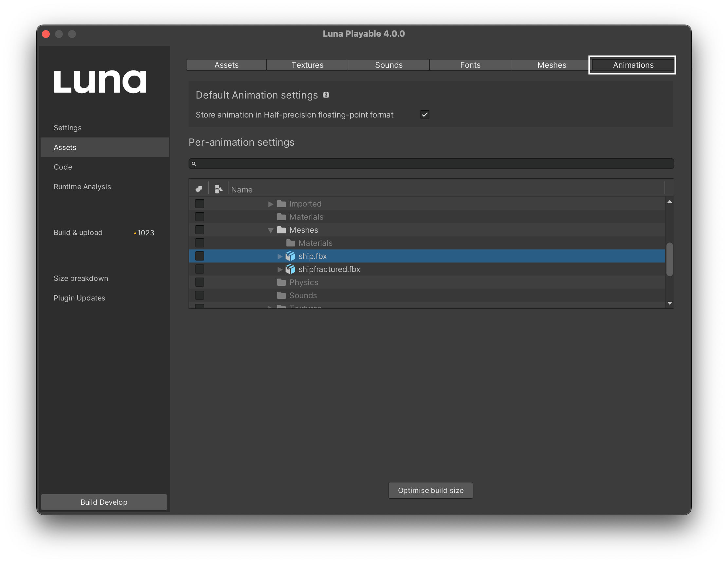
Task: Expand the Imported folder
Action: 271,204
